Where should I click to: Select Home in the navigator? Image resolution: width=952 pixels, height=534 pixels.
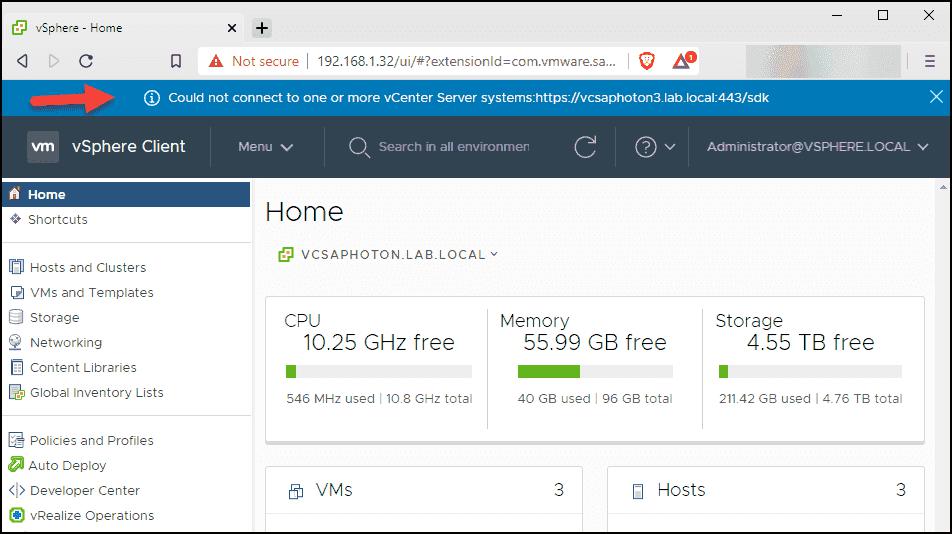[126, 194]
